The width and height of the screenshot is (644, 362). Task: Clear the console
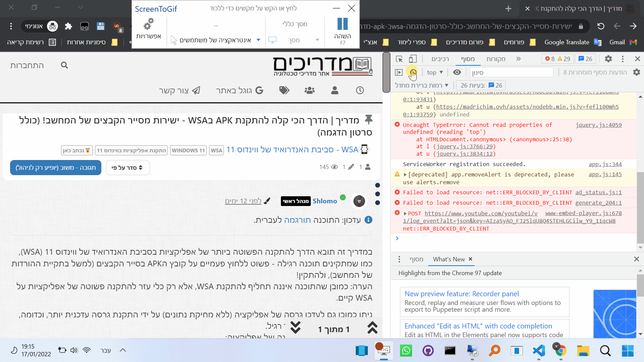point(413,72)
